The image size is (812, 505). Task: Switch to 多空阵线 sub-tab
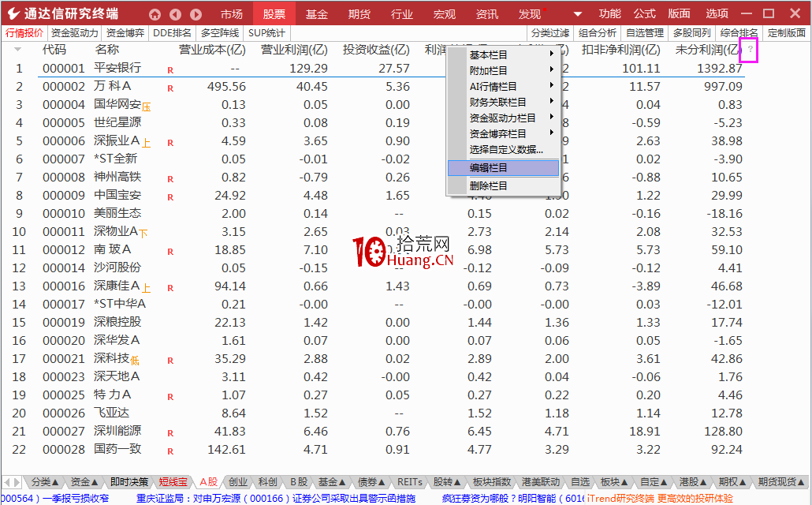[220, 33]
